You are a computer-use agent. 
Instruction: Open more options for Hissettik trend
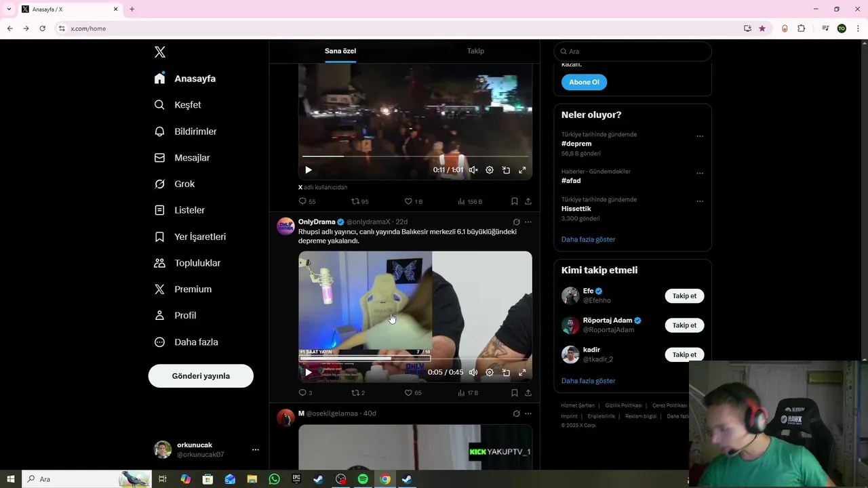coord(700,201)
